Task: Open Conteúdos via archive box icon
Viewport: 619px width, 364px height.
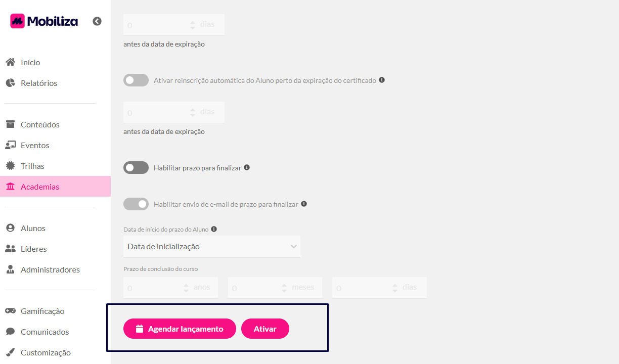Action: tap(10, 124)
